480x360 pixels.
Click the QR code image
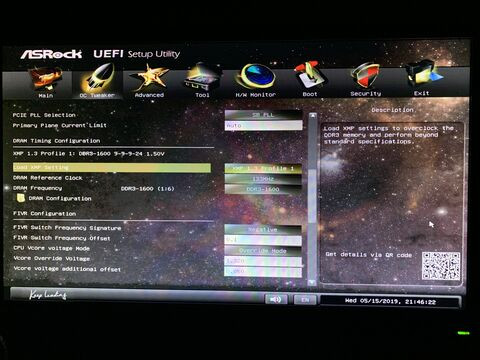tap(441, 266)
